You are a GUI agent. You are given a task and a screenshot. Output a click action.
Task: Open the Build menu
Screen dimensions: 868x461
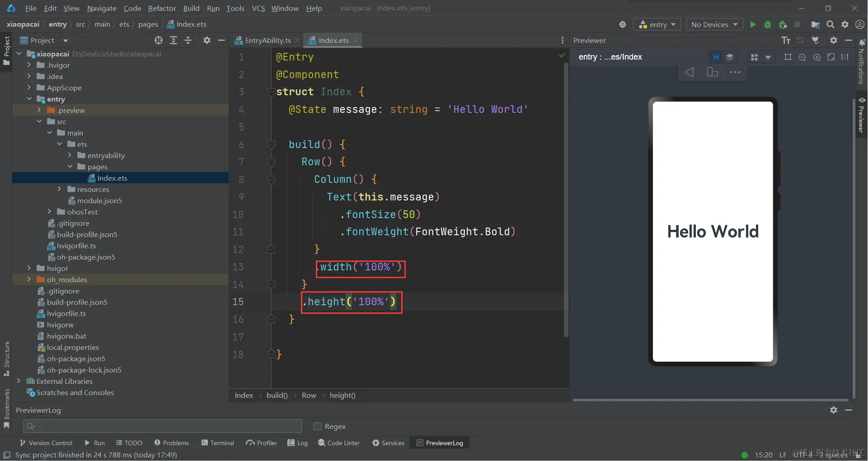191,8
